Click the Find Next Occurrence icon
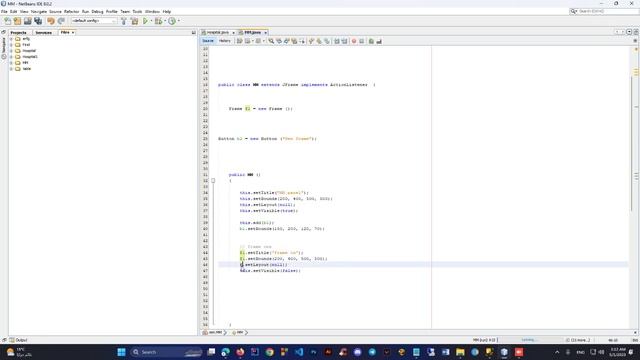The image size is (640, 360). (287, 41)
